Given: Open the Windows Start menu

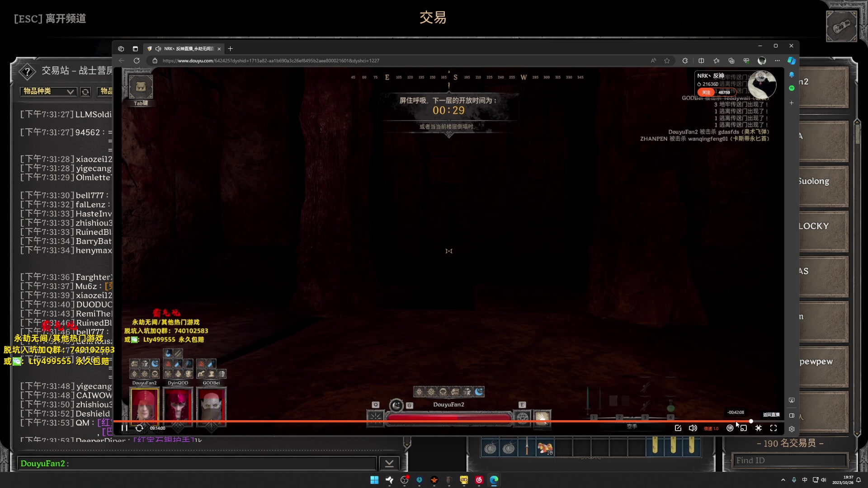Looking at the screenshot, I should coord(374,480).
